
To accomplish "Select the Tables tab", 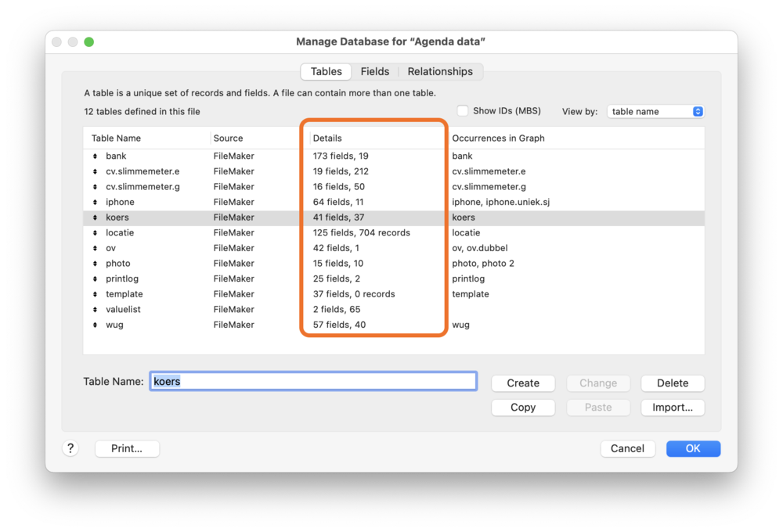I will [326, 71].
